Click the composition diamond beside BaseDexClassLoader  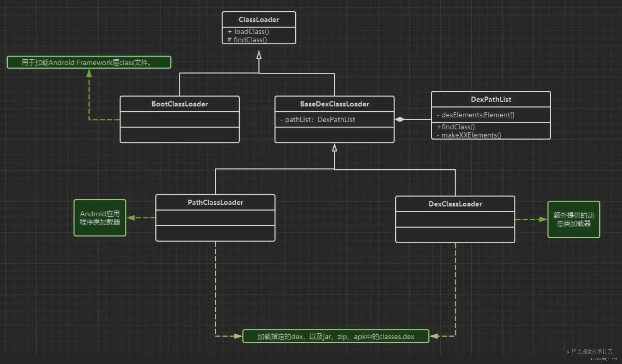pyautogui.click(x=400, y=120)
